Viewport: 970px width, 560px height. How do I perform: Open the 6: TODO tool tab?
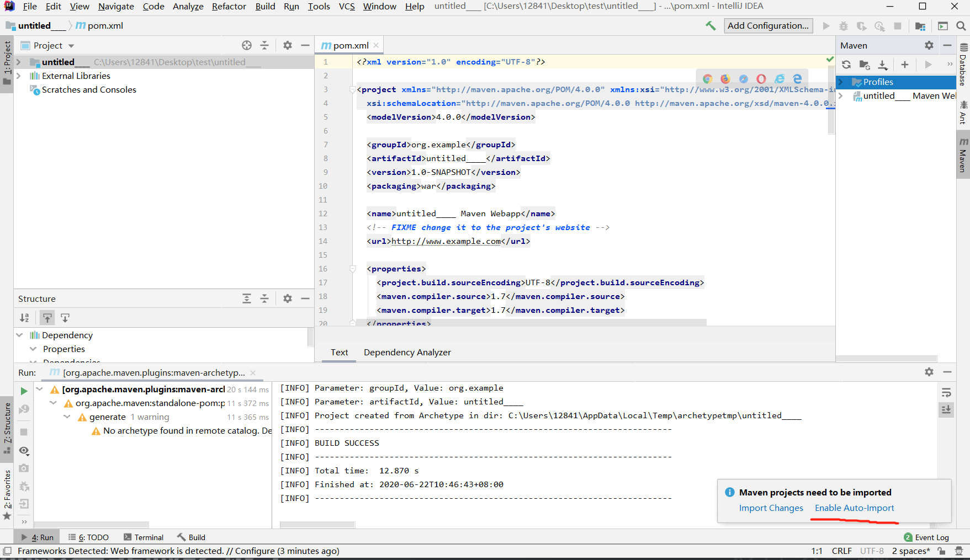[88, 537]
